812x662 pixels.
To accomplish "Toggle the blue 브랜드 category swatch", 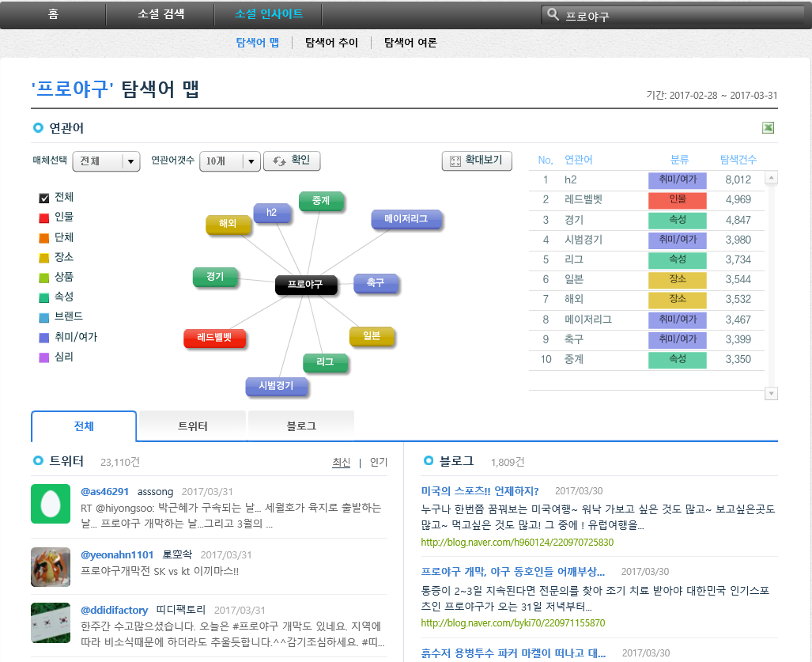I will pos(44,317).
